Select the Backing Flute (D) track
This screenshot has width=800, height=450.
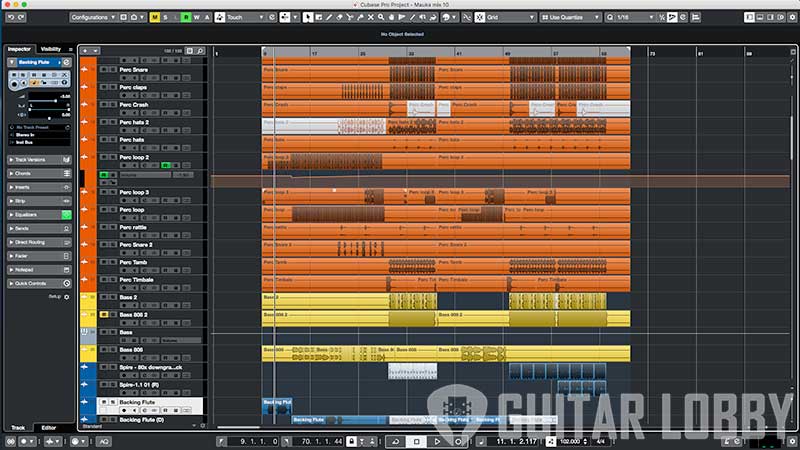point(141,420)
